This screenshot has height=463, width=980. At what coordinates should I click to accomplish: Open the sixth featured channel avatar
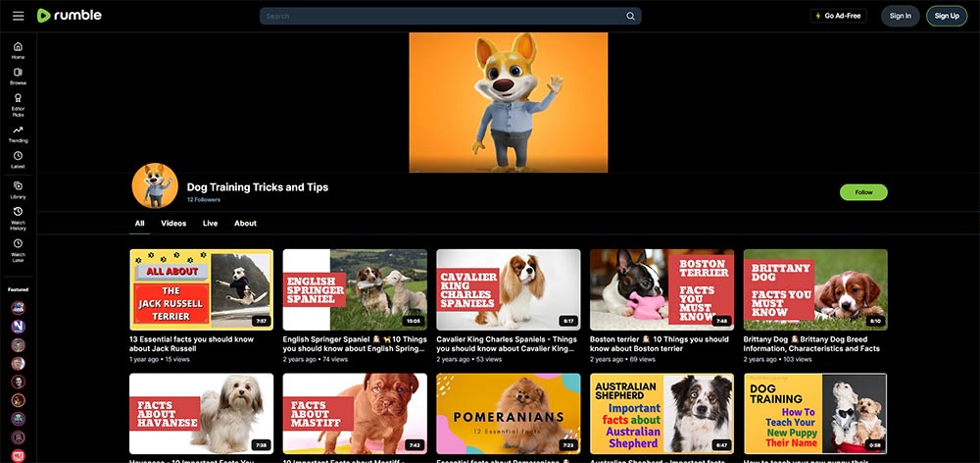(x=18, y=400)
